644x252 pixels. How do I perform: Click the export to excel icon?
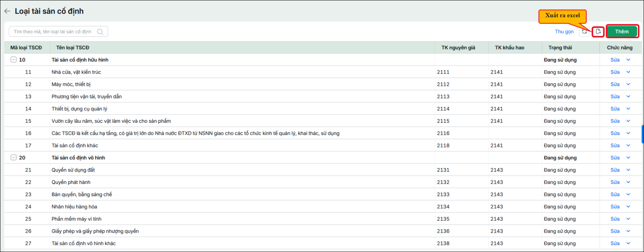point(598,31)
